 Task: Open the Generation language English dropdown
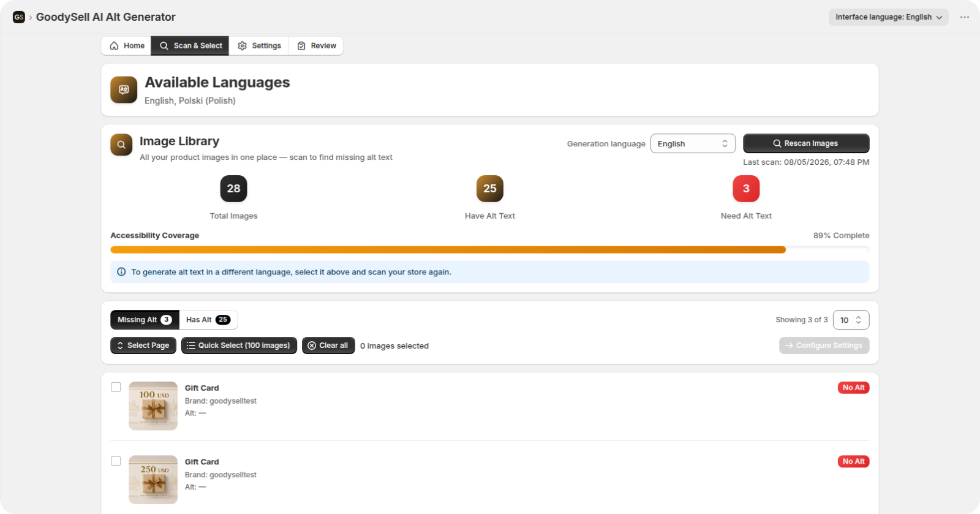(693, 143)
